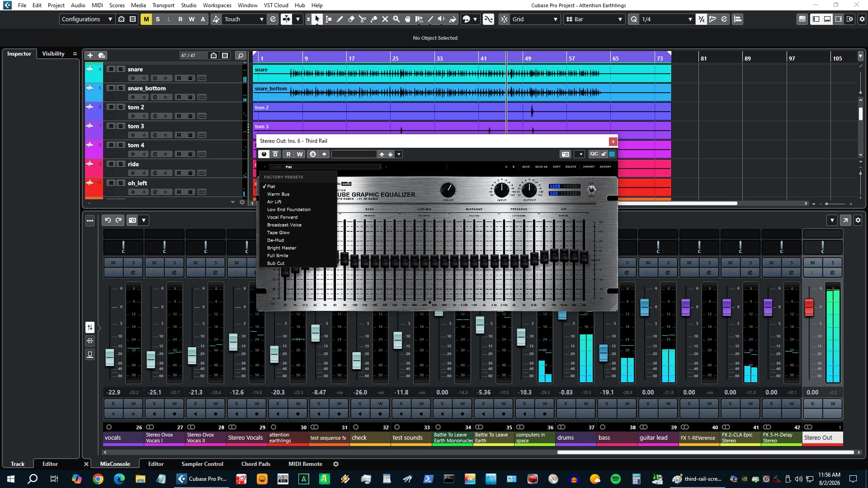Click the Third Rail OUTPUT knob
Screen dimensions: 868x488
click(x=529, y=190)
